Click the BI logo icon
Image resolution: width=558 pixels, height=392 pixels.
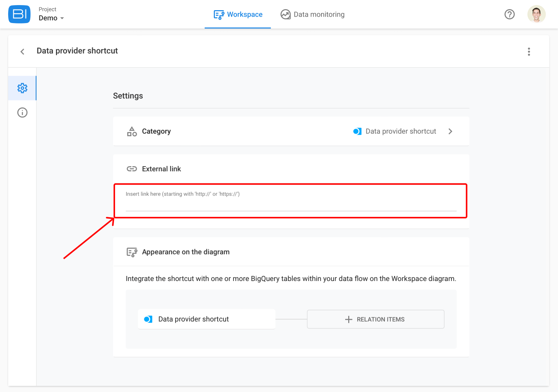pyautogui.click(x=19, y=14)
